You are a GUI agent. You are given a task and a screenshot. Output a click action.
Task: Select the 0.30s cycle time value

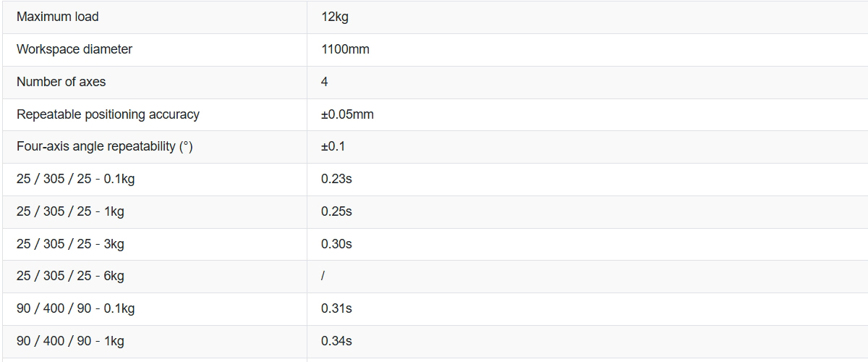336,244
